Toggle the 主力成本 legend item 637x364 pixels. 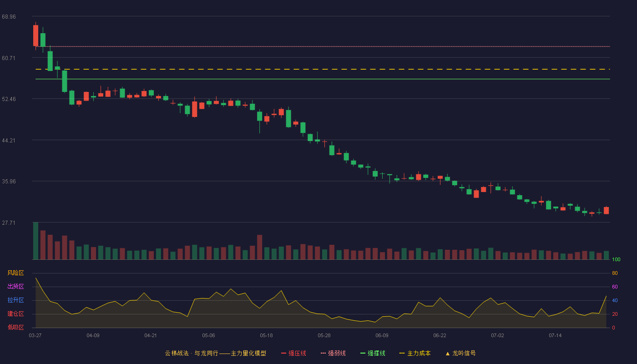click(415, 353)
